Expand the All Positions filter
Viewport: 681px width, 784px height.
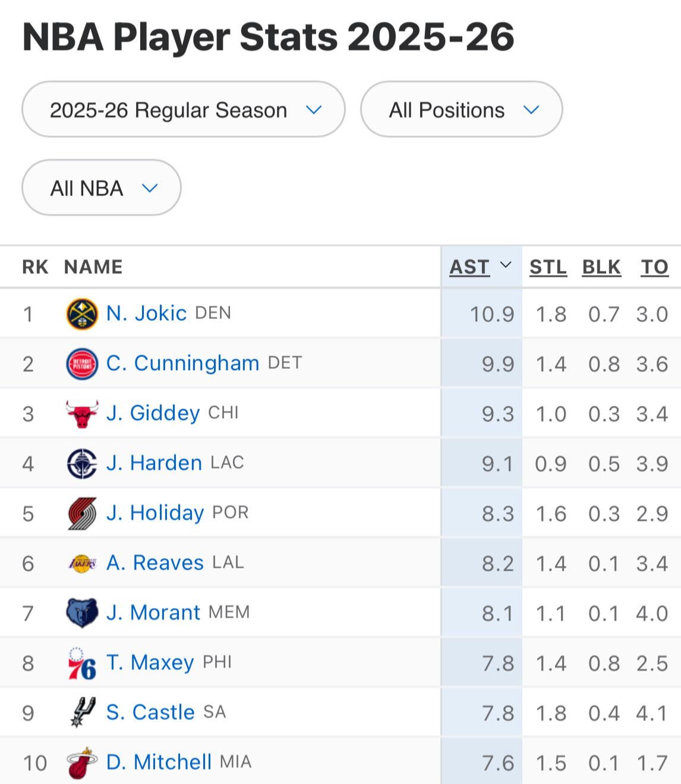461,110
